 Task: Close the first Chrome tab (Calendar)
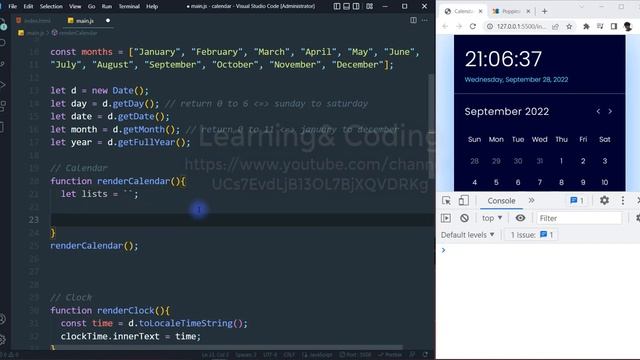click(x=480, y=11)
